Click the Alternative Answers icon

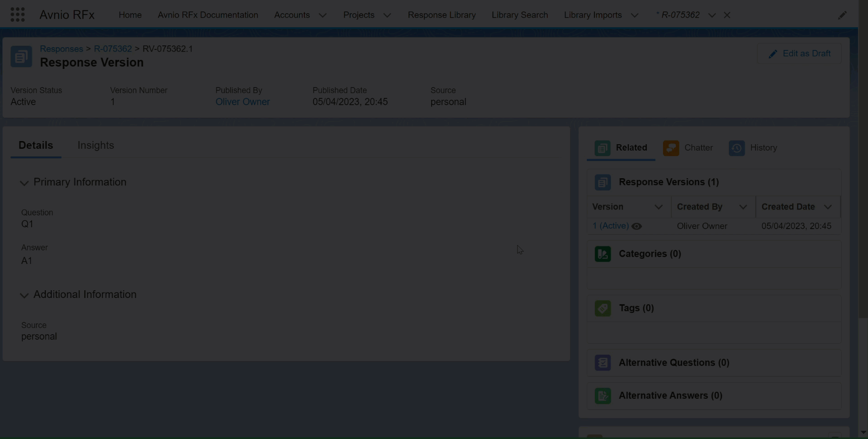coord(603,396)
